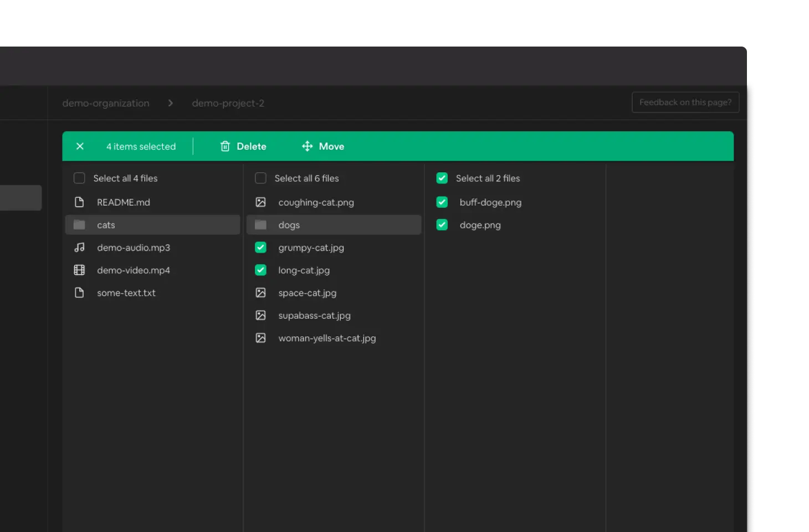
Task: Select the supabass-cat.jpg file
Action: (314, 315)
